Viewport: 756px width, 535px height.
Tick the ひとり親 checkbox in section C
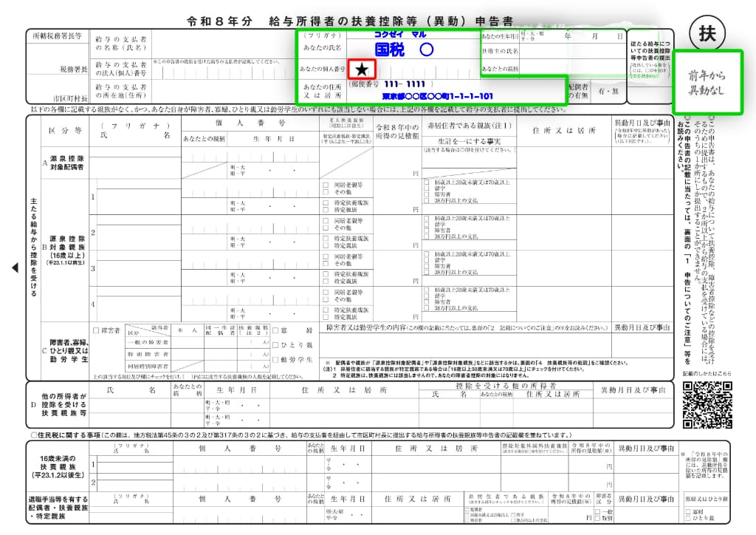tap(275, 345)
